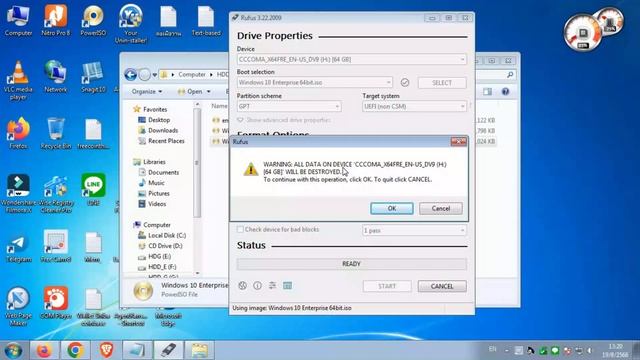
Task: Click the Explorer sidebar scrollbar
Action: 197,163
